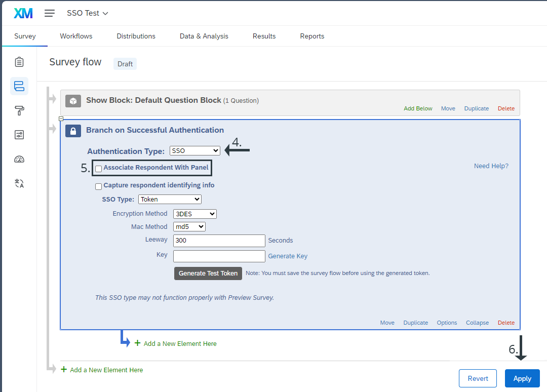Open the Authentication Type dropdown

tap(195, 150)
